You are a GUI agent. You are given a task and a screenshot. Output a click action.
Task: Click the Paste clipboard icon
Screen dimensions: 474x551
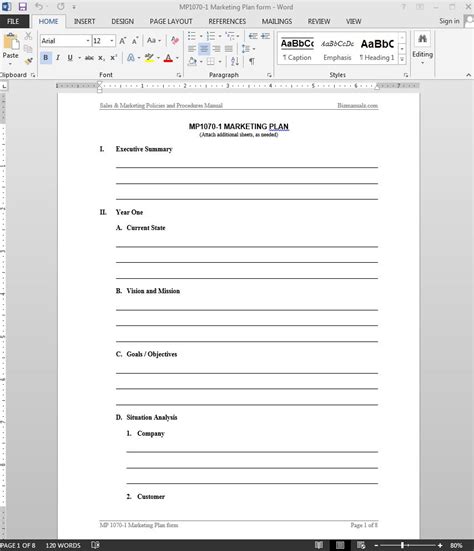[x=11, y=41]
